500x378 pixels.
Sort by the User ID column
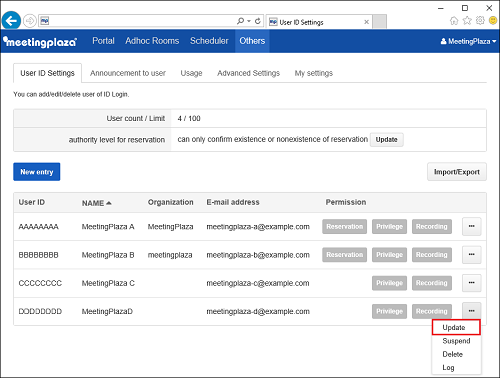click(32, 202)
